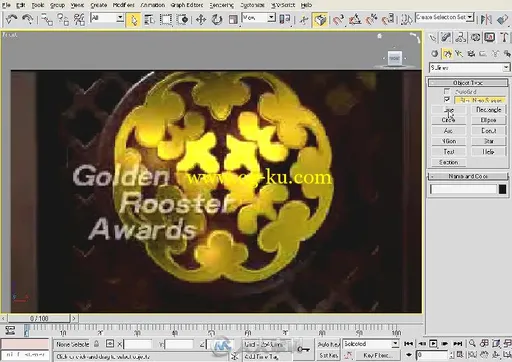This screenshot has width=512, height=362.
Task: Select the Move tool icon
Action: click(x=201, y=20)
